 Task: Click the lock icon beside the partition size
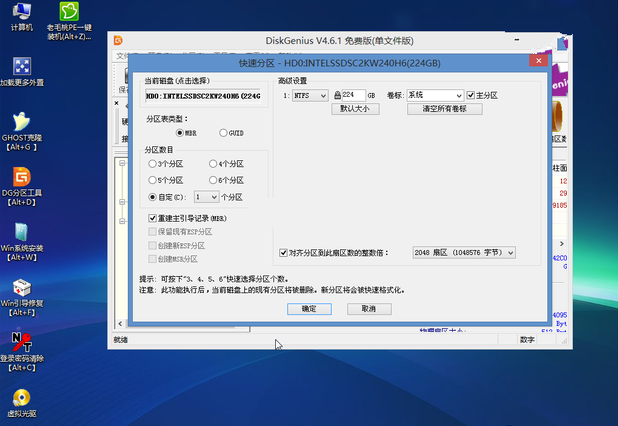336,95
